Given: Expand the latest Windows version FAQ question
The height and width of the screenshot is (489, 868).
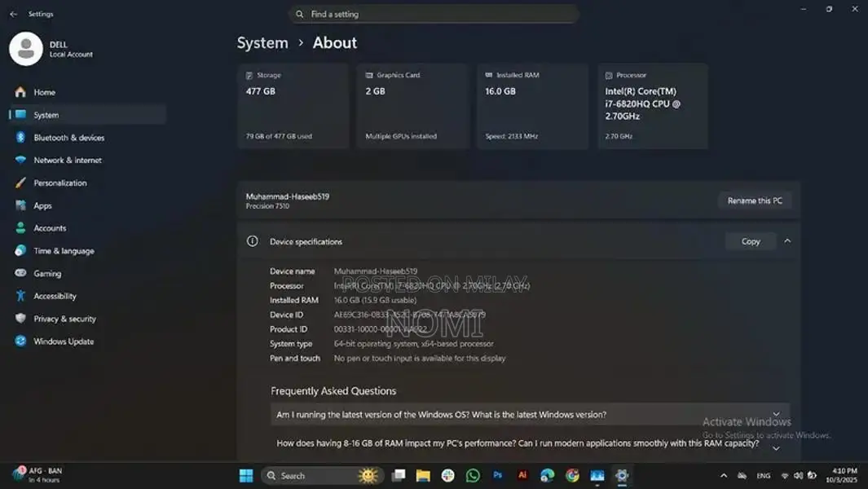Looking at the screenshot, I should (776, 414).
